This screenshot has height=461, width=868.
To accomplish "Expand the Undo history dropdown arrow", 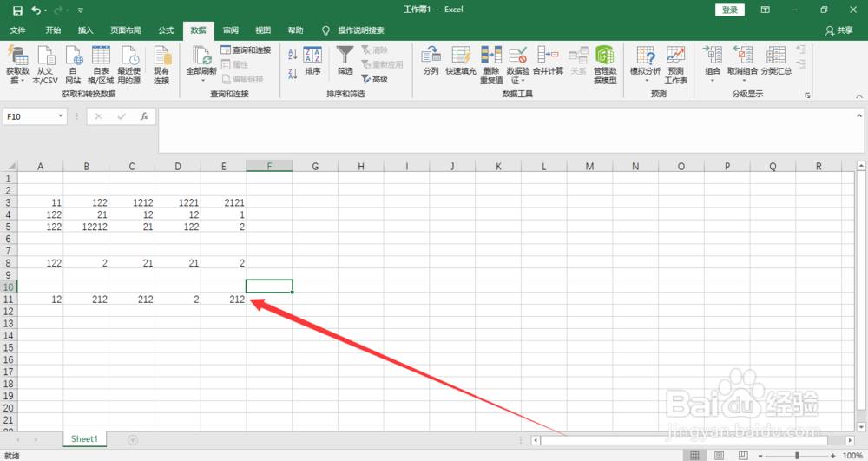I will (45, 10).
